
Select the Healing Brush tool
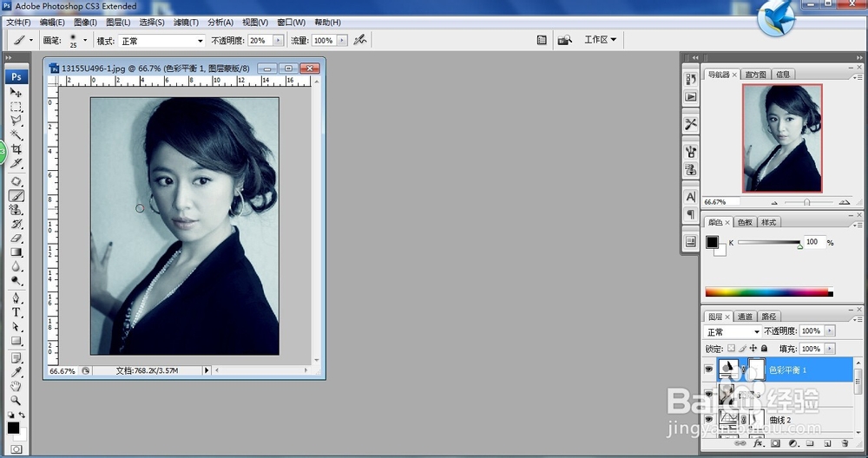pyautogui.click(x=16, y=181)
